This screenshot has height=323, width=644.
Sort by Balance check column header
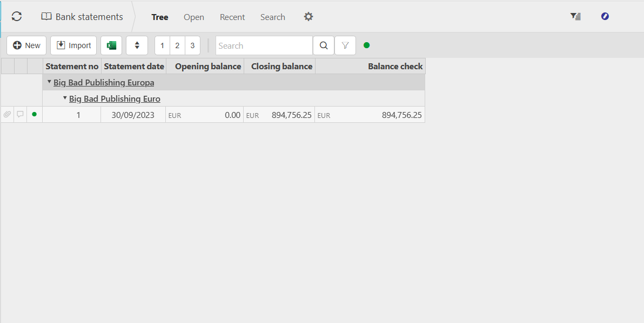[370, 66]
